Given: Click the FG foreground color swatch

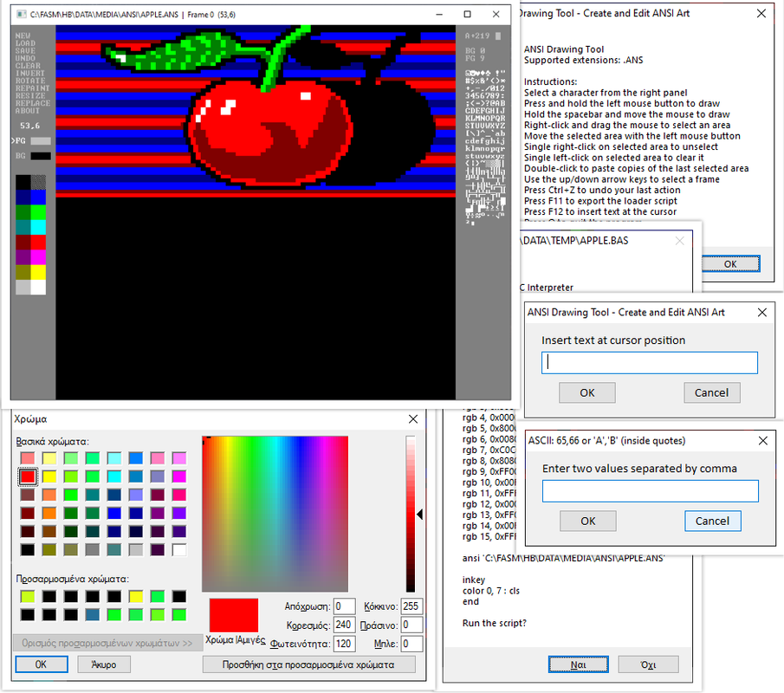Looking at the screenshot, I should 41,141.
